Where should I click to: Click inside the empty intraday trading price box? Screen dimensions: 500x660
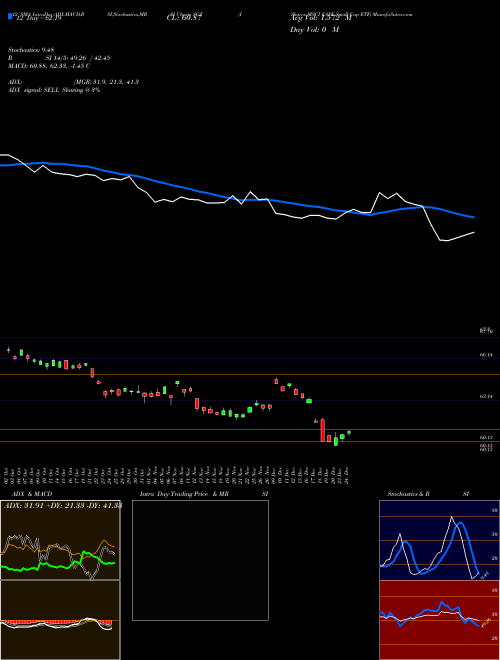click(200, 560)
